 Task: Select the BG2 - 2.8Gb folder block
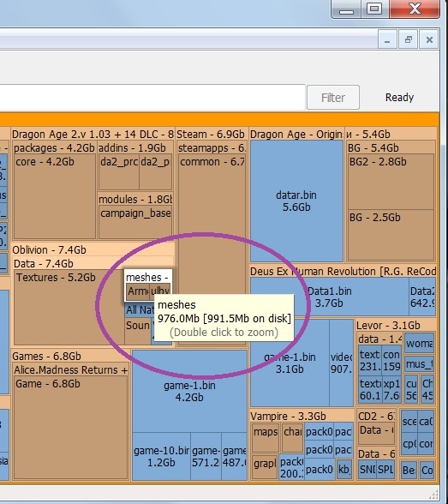391,182
